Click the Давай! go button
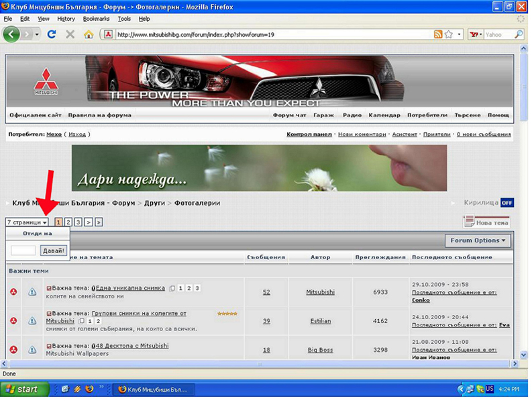Viewport: 532px width, 403px height. [x=54, y=251]
